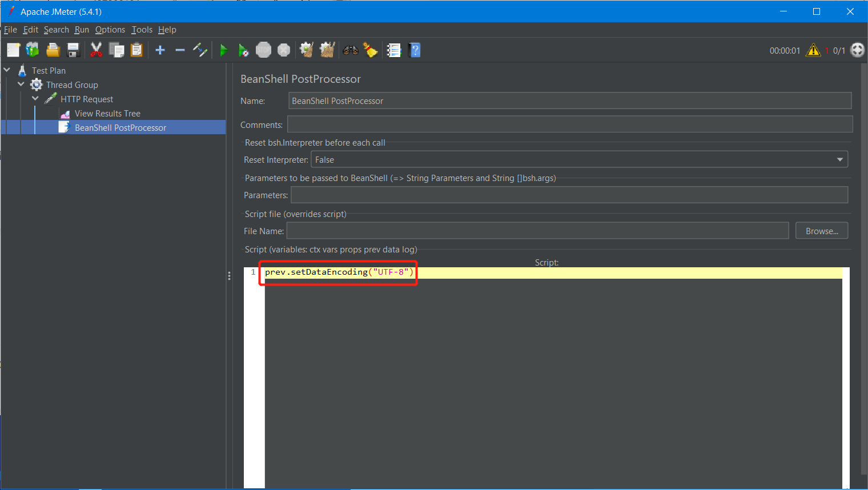Collapse the Test Plan tree node
This screenshot has width=868, height=490.
pyautogui.click(x=7, y=70)
